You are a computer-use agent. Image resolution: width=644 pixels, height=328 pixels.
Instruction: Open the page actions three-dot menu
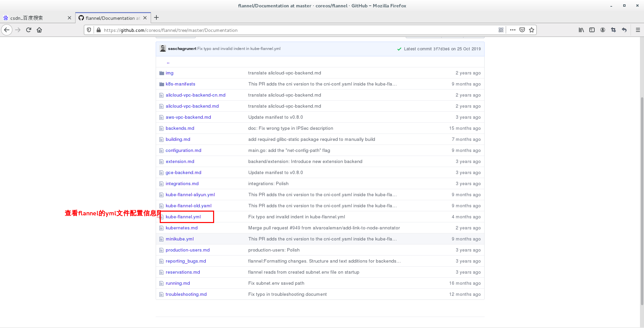[x=512, y=30]
